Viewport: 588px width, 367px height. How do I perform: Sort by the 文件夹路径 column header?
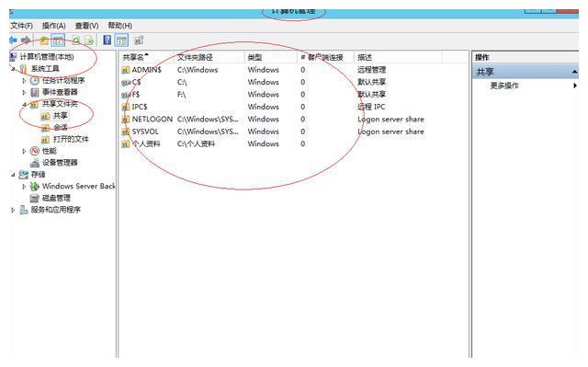pyautogui.click(x=209, y=57)
